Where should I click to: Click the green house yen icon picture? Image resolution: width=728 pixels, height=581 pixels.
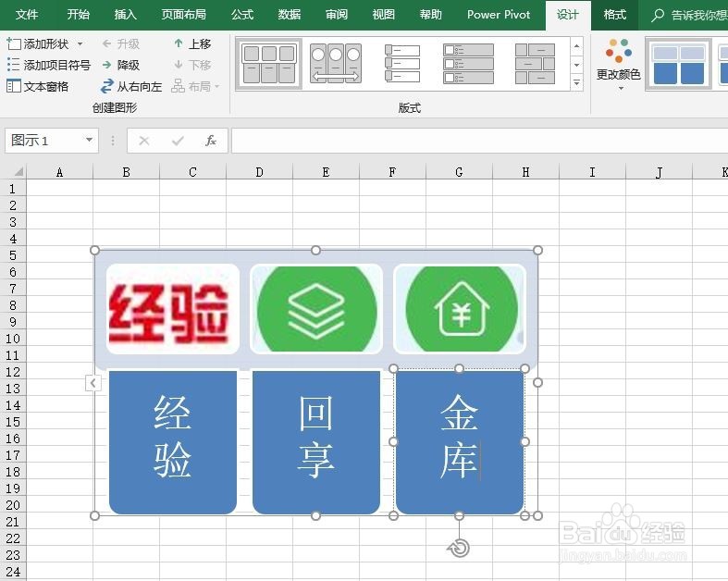(460, 308)
